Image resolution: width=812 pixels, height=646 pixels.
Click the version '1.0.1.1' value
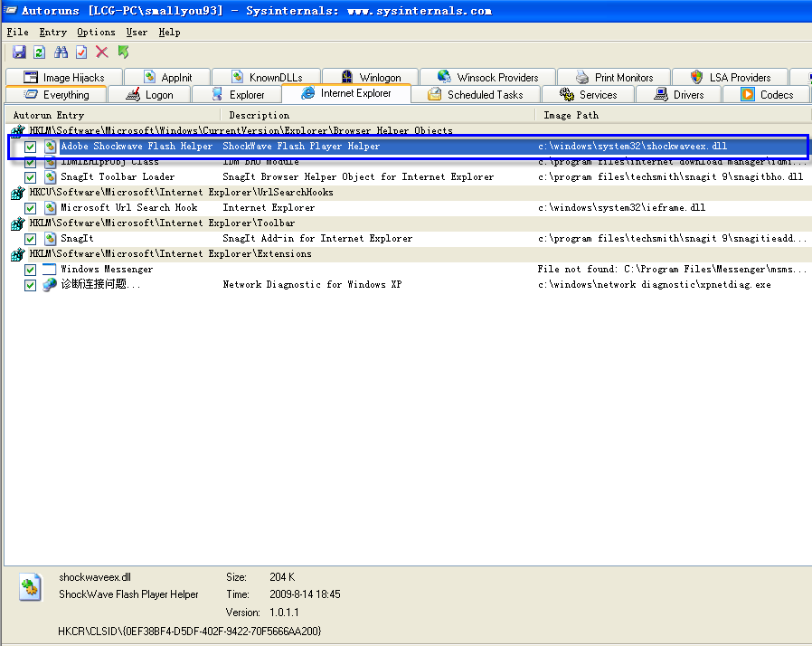pyautogui.click(x=284, y=613)
